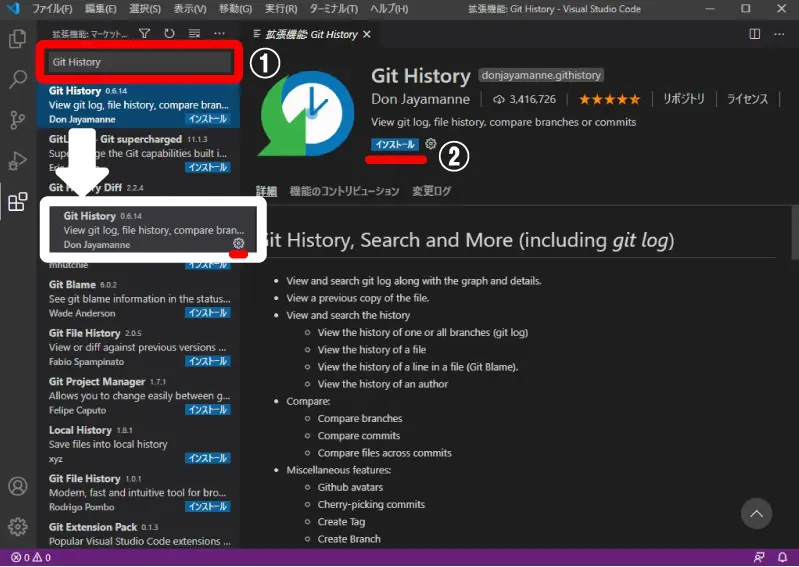Click the errors and warnings status indicator
The width and height of the screenshot is (799, 567).
coord(31,557)
